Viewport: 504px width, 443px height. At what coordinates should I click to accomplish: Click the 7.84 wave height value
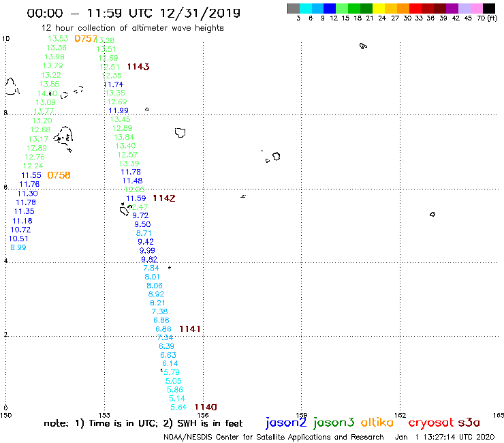pyautogui.click(x=151, y=268)
